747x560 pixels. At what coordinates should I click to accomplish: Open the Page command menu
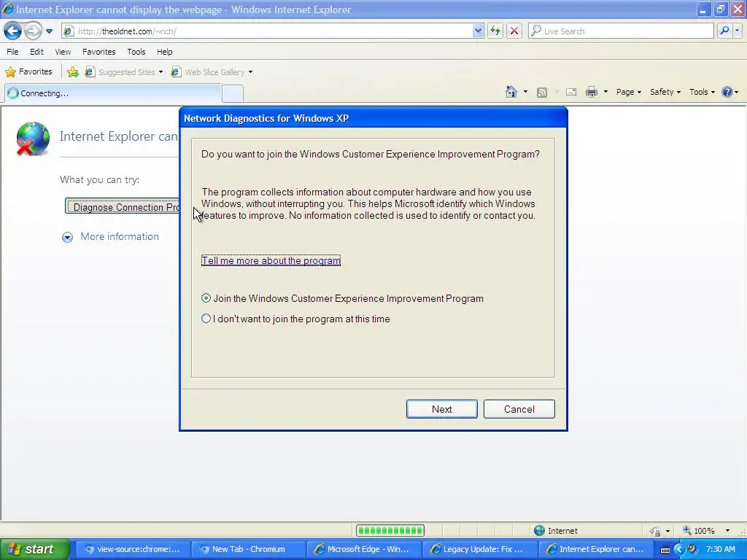(x=628, y=92)
